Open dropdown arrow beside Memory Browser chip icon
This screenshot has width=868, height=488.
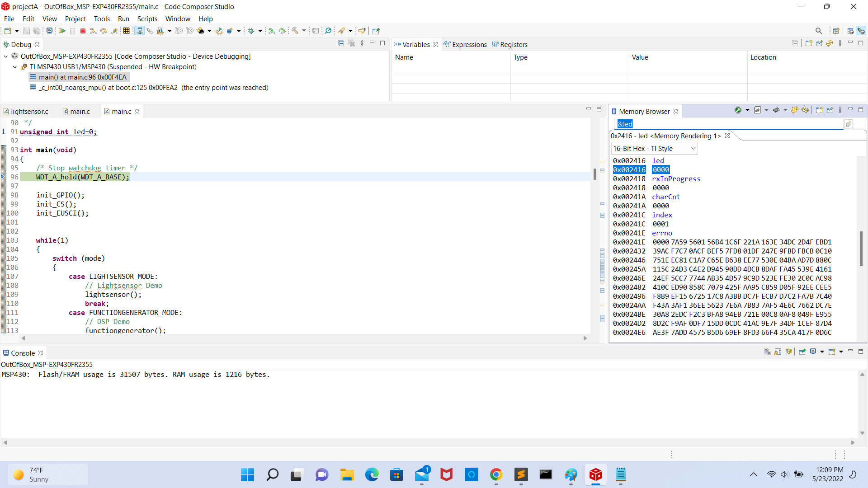[x=747, y=110]
